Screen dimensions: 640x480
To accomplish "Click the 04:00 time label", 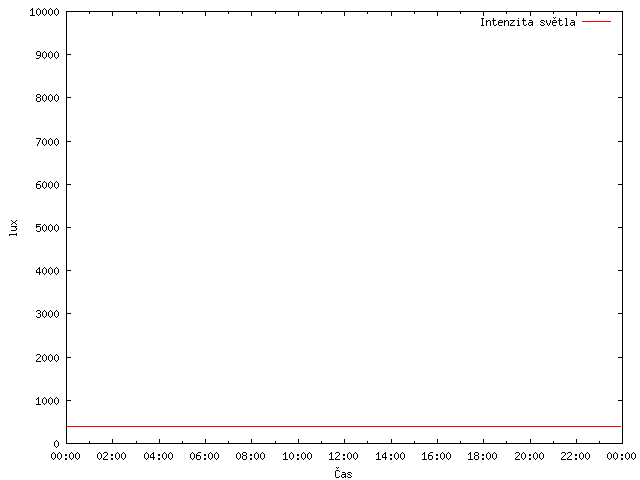I will point(158,456).
